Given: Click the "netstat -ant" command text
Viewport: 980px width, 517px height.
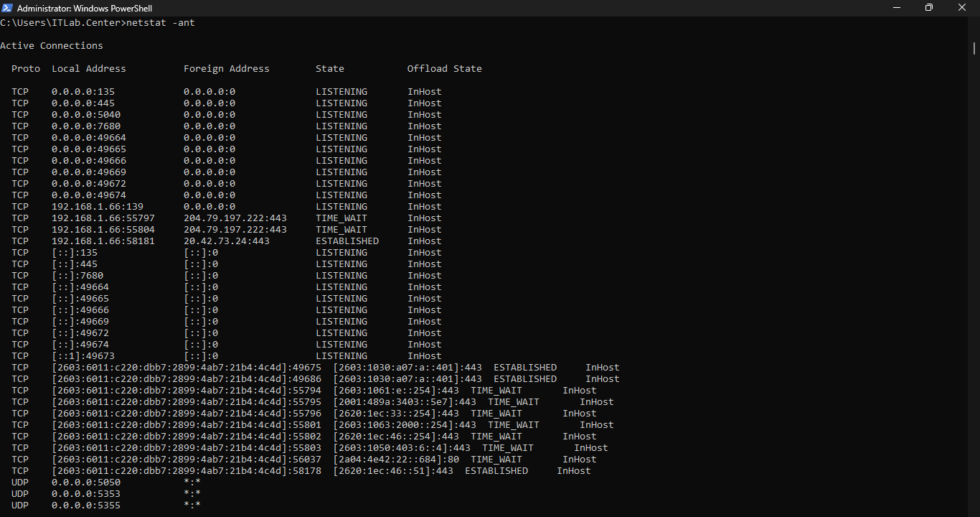Looking at the screenshot, I should pos(161,23).
